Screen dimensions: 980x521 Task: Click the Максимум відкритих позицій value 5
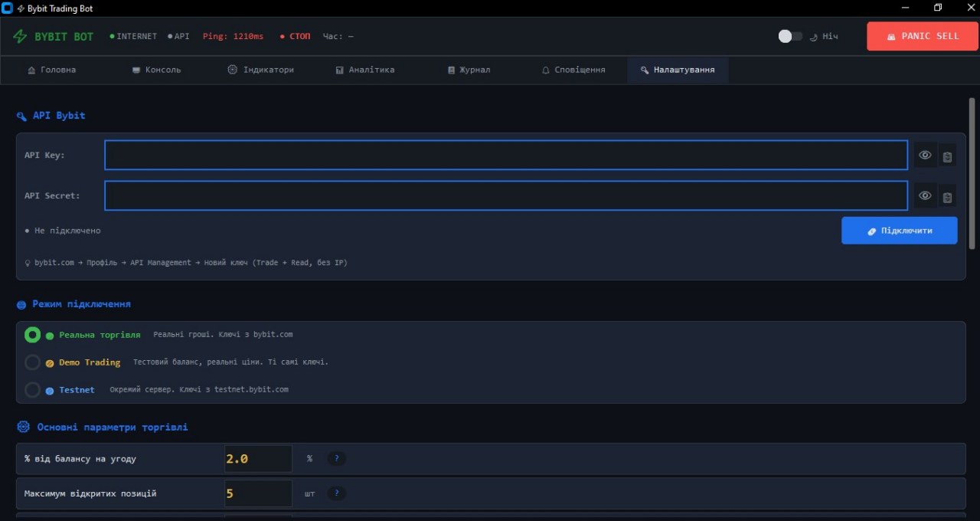coord(258,493)
